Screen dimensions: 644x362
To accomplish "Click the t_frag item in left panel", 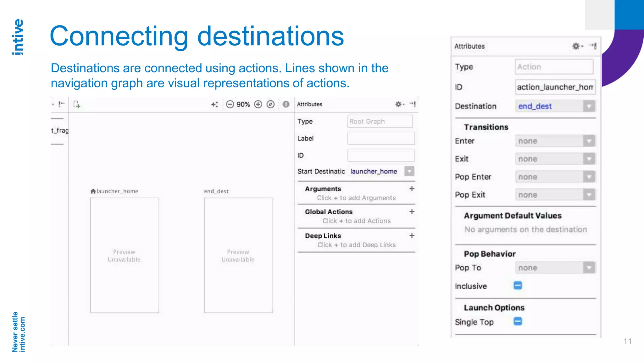I will tap(60, 130).
